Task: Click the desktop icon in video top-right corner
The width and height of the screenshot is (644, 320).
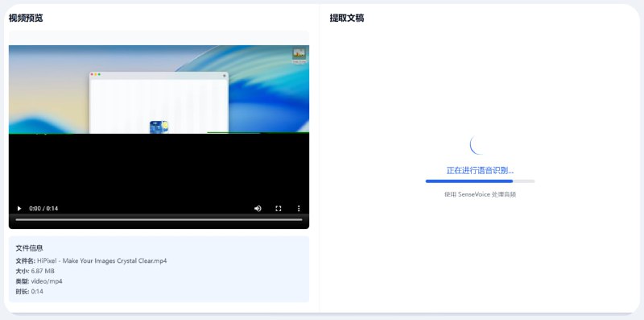Action: click(299, 56)
